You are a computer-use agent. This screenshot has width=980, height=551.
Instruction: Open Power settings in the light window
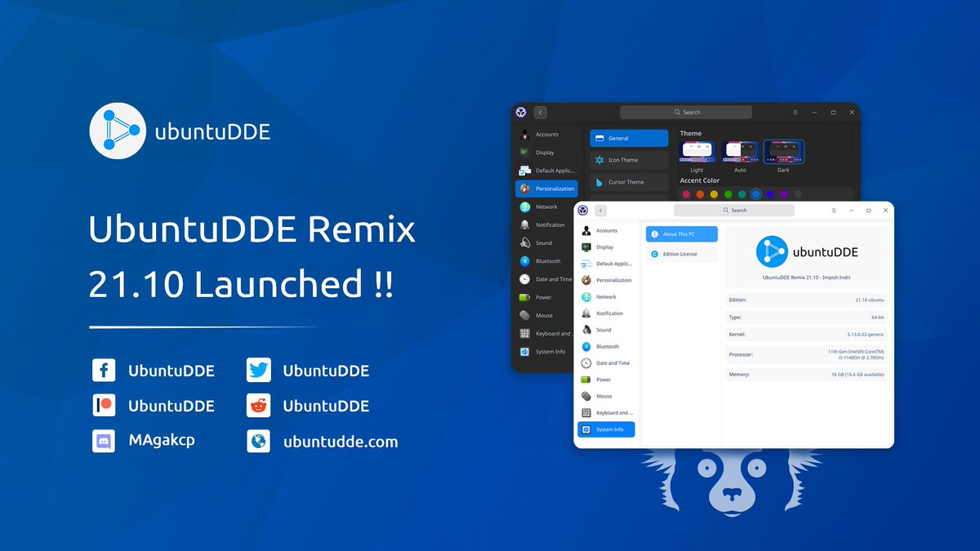click(x=606, y=380)
